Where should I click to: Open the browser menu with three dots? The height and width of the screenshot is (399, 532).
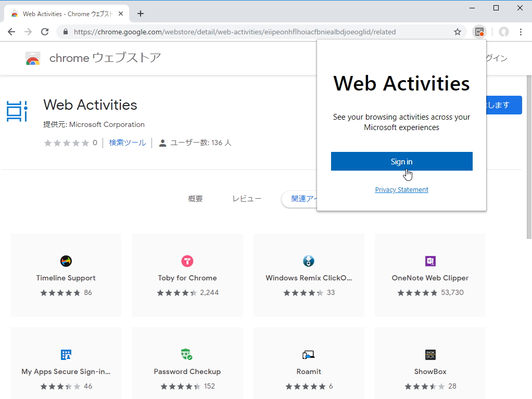pyautogui.click(x=521, y=32)
